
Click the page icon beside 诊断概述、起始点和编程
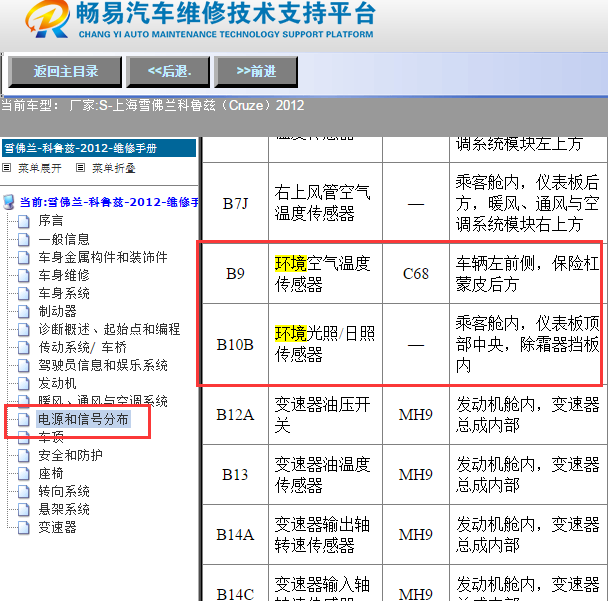[24, 330]
